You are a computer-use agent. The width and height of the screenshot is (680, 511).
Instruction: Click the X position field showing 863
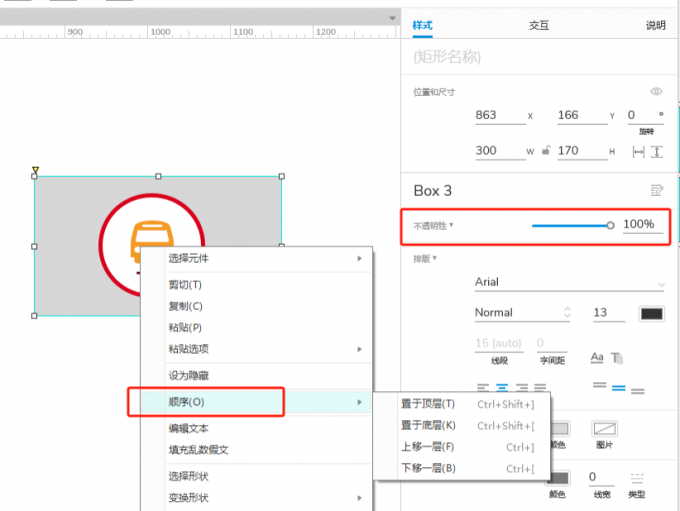coord(500,115)
